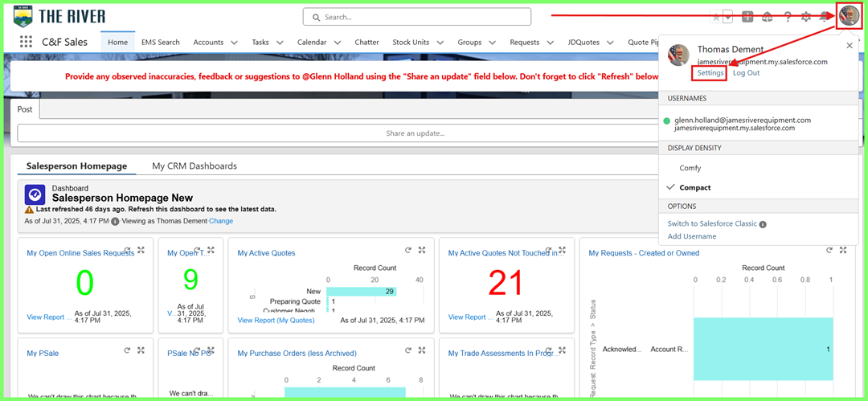
Task: Click the Settings link in profile menu
Action: 710,73
